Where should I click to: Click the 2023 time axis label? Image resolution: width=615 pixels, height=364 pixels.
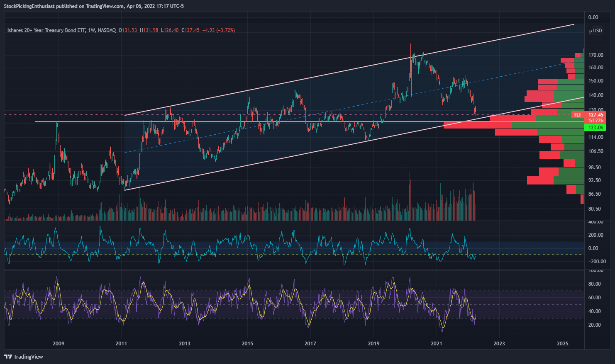499,343
